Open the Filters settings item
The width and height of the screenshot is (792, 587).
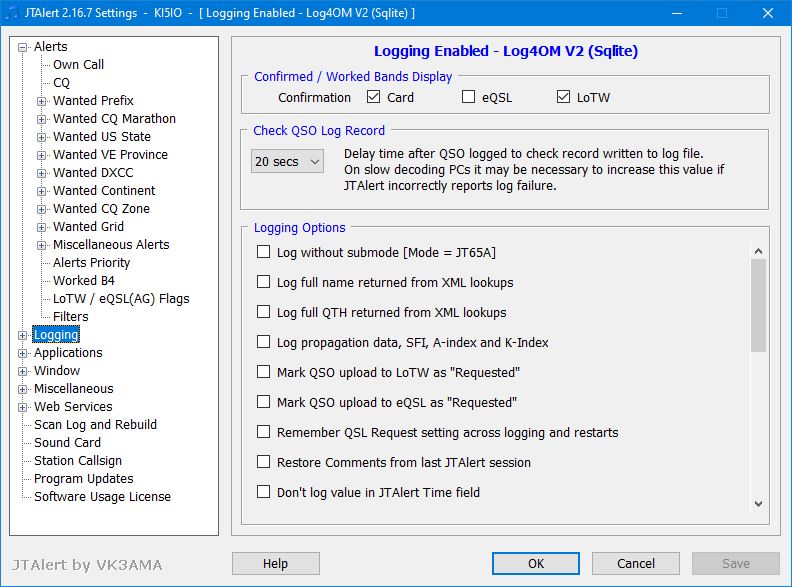pyautogui.click(x=71, y=317)
